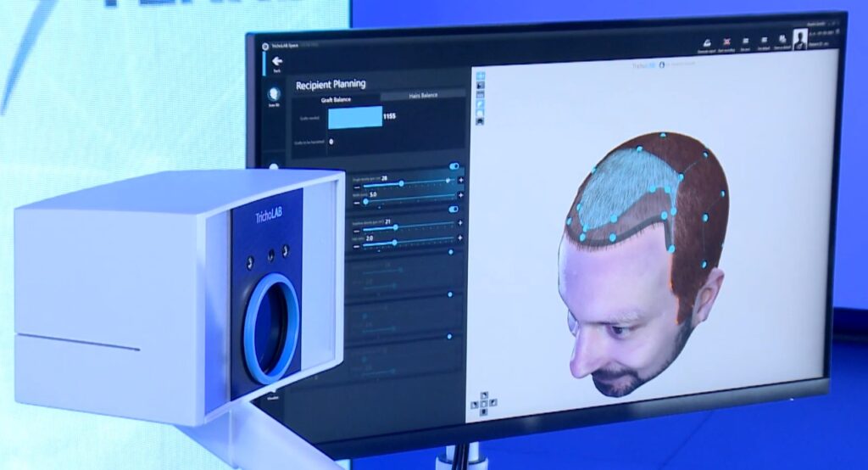The height and width of the screenshot is (470, 868).
Task: Decrease first density slider with minus button
Action: pos(356,184)
